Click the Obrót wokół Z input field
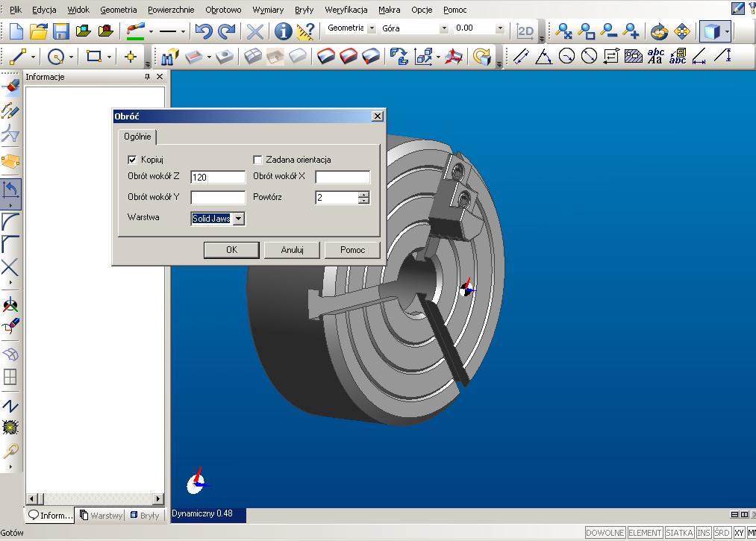Screen dimensions: 756x541 (x=218, y=177)
